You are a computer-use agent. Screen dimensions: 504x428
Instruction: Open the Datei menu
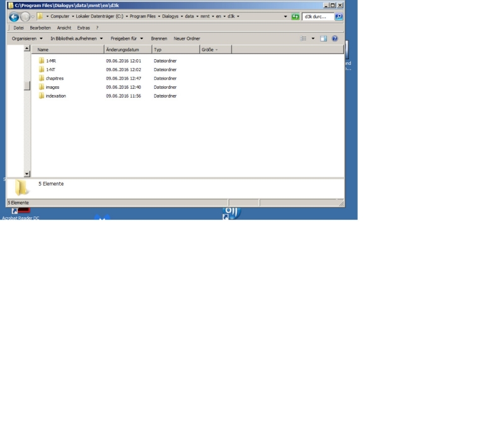point(18,28)
